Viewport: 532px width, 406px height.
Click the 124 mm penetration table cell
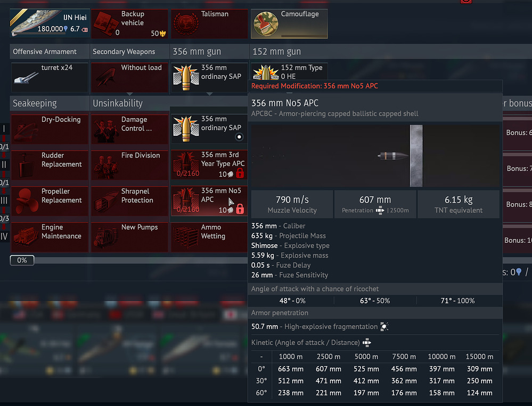point(479,393)
